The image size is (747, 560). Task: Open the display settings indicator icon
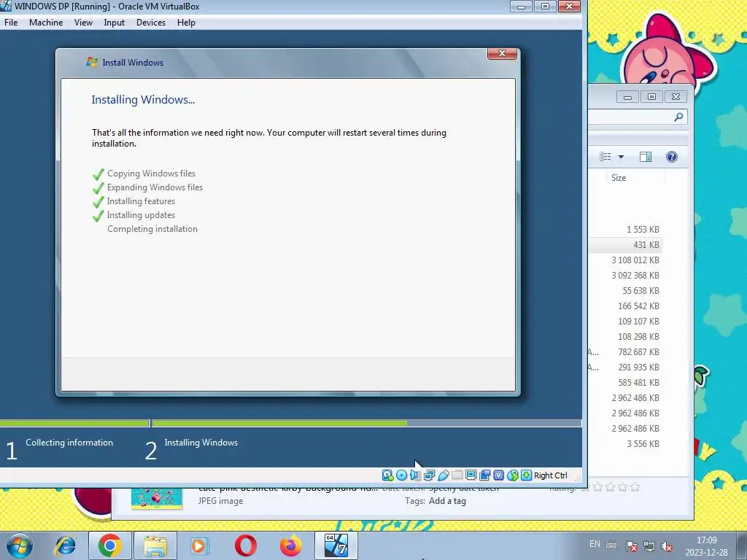click(x=471, y=475)
